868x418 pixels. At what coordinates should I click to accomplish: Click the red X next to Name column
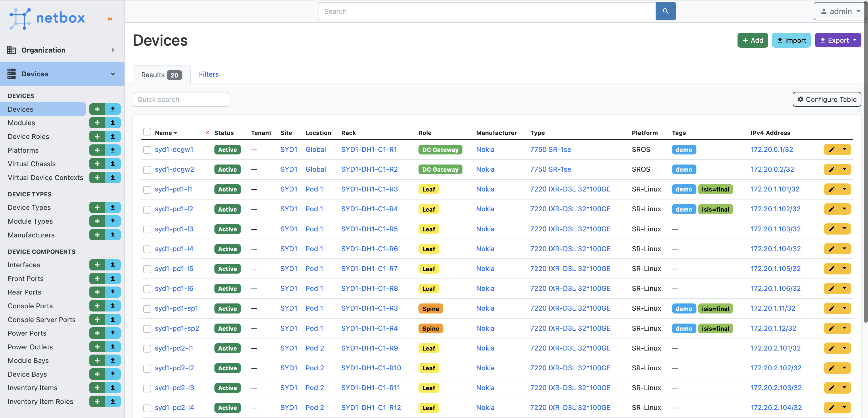(207, 133)
